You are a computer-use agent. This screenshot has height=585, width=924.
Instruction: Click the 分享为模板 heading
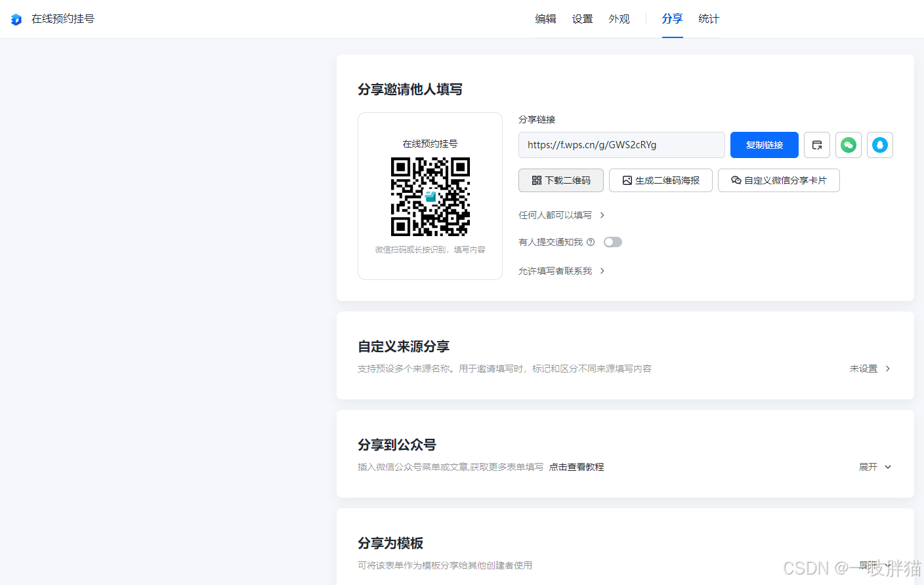(x=390, y=543)
